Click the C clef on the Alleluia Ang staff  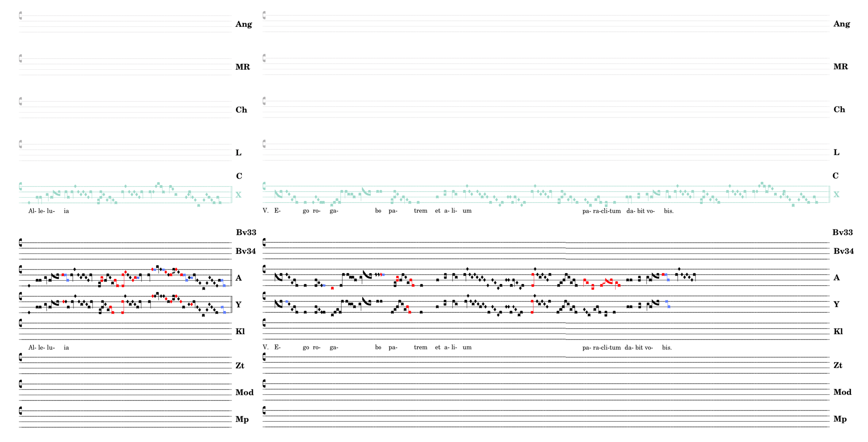(x=21, y=16)
